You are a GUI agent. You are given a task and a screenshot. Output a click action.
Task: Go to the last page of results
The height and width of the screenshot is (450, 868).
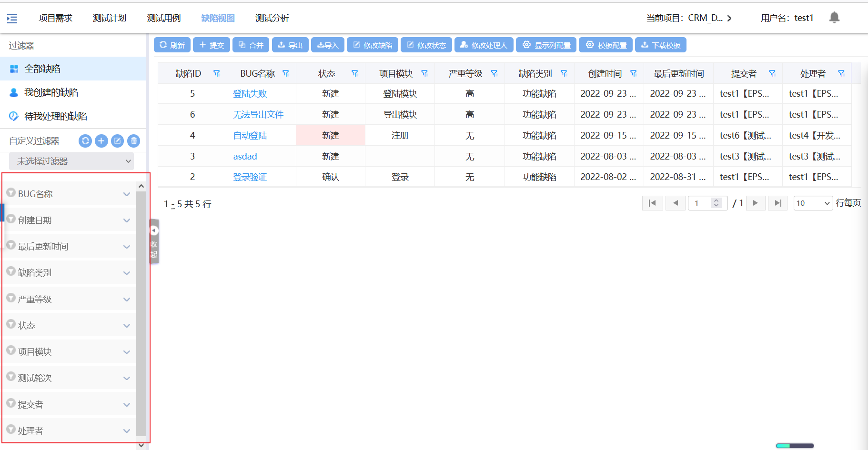(777, 203)
